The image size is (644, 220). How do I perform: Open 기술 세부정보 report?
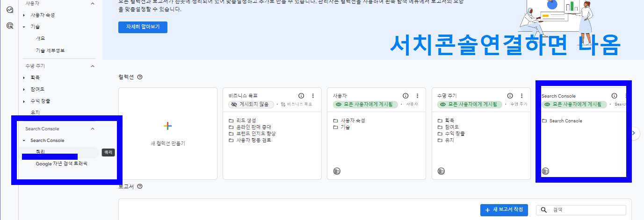point(50,50)
